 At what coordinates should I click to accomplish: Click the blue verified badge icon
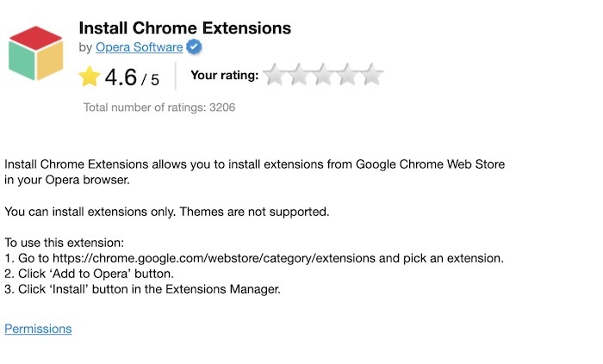(194, 47)
